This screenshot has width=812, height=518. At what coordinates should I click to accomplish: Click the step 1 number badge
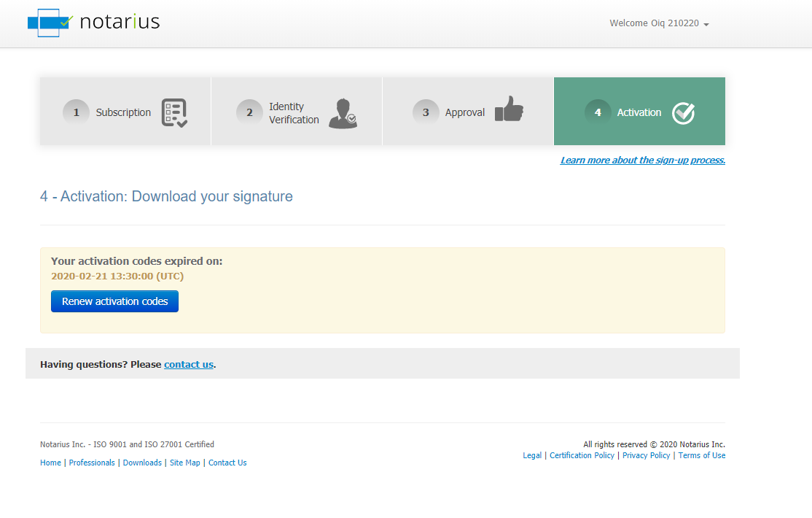pos(76,113)
